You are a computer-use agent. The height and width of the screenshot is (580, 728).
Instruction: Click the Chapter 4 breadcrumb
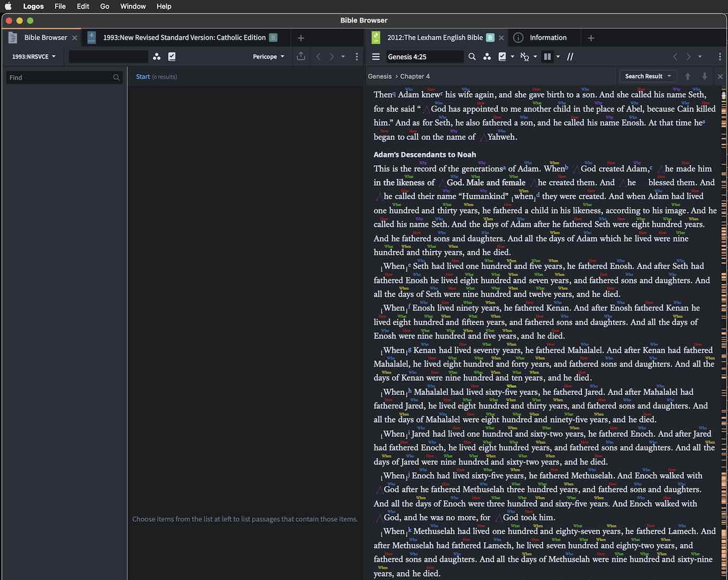(x=415, y=76)
